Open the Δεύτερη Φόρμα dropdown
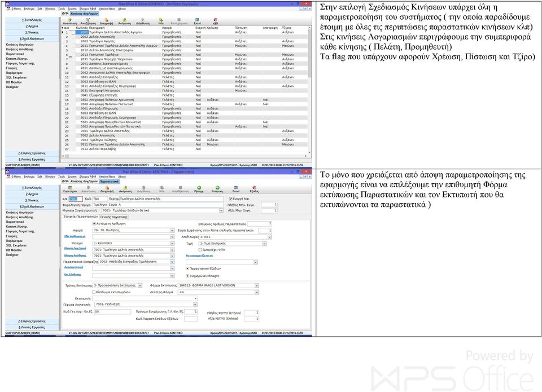The image size is (542, 392). tap(256, 292)
